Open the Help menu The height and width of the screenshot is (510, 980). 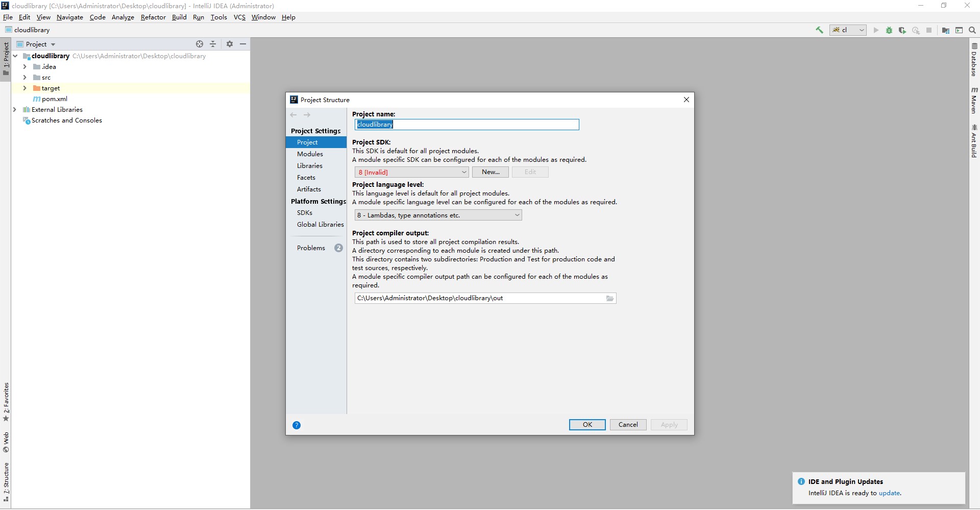click(x=288, y=17)
